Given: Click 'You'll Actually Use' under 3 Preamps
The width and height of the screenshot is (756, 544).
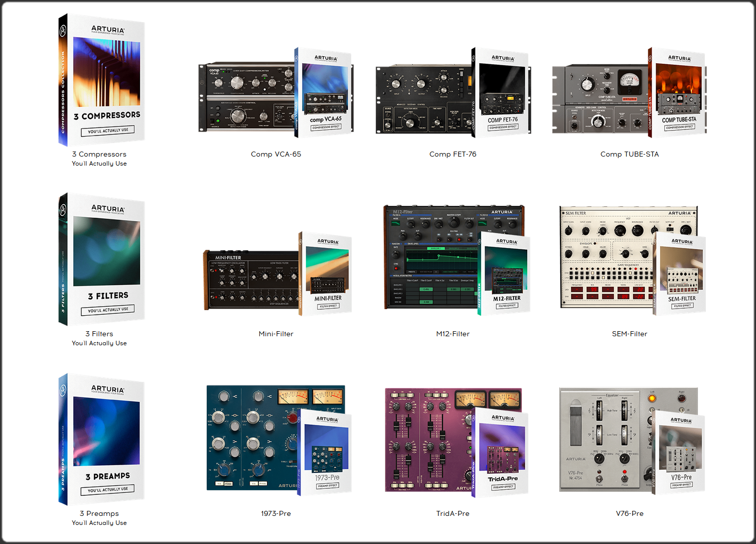Looking at the screenshot, I should (x=99, y=523).
